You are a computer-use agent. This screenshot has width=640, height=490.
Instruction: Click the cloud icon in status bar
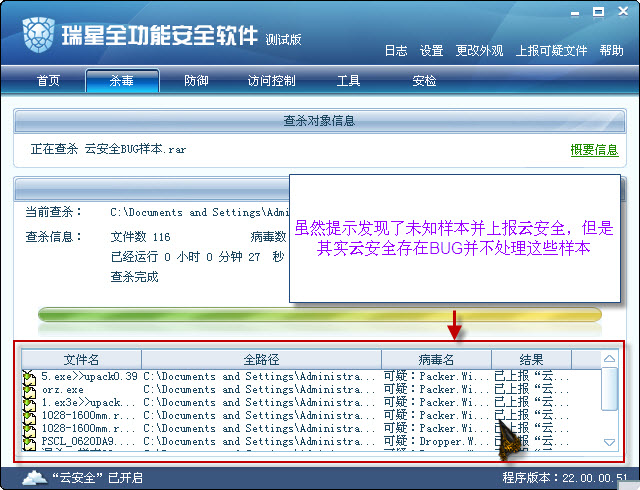click(35, 477)
